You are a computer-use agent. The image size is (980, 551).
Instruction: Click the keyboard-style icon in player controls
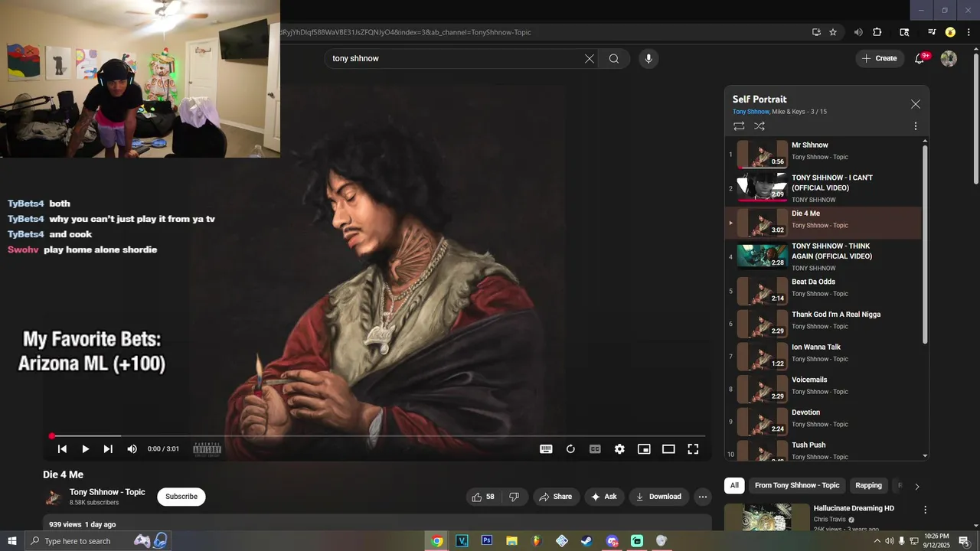click(x=546, y=449)
